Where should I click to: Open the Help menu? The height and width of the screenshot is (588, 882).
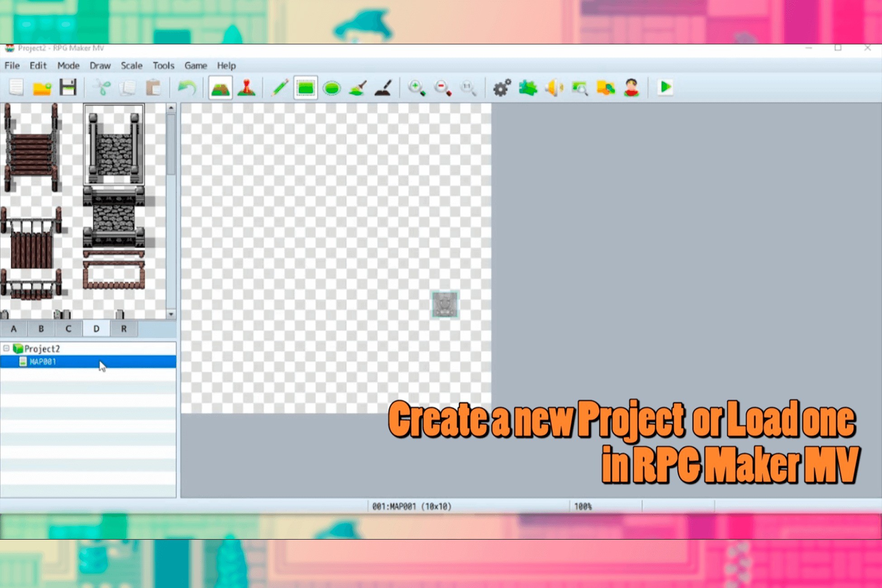pyautogui.click(x=226, y=66)
